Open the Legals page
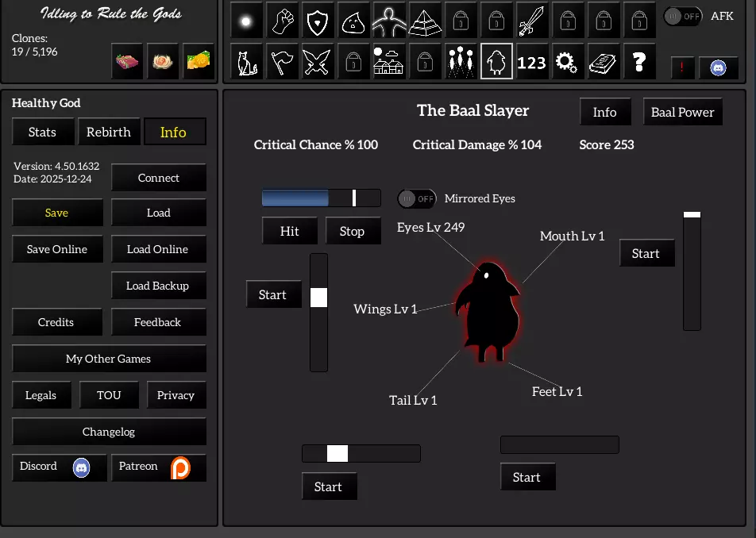The height and width of the screenshot is (538, 756). pyautogui.click(x=41, y=395)
